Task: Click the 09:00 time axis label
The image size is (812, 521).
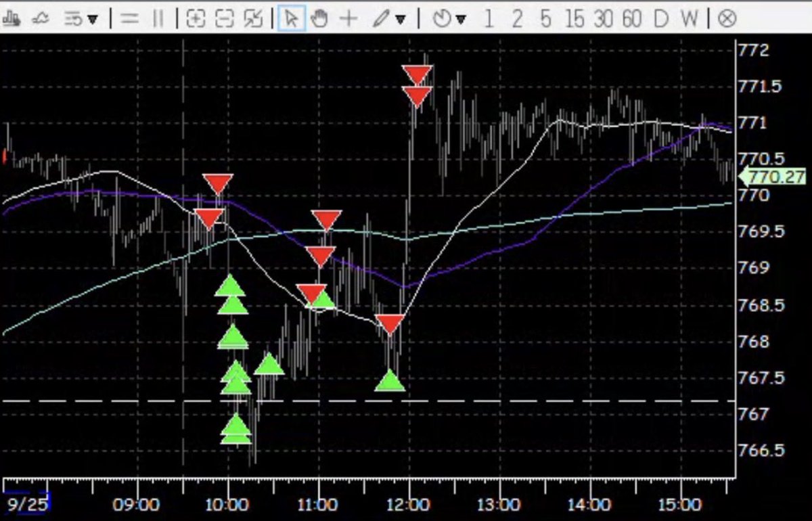Action: click(137, 505)
